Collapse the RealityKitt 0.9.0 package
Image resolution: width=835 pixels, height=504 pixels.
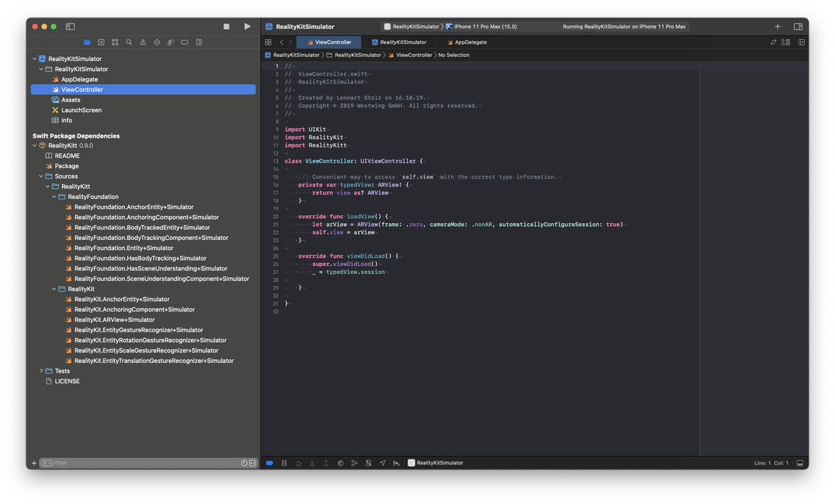coord(34,146)
